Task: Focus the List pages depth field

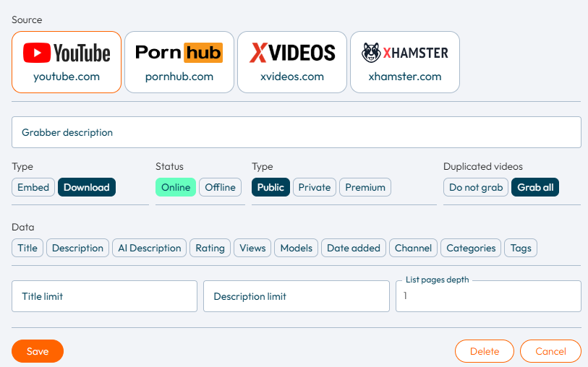Action: click(488, 296)
